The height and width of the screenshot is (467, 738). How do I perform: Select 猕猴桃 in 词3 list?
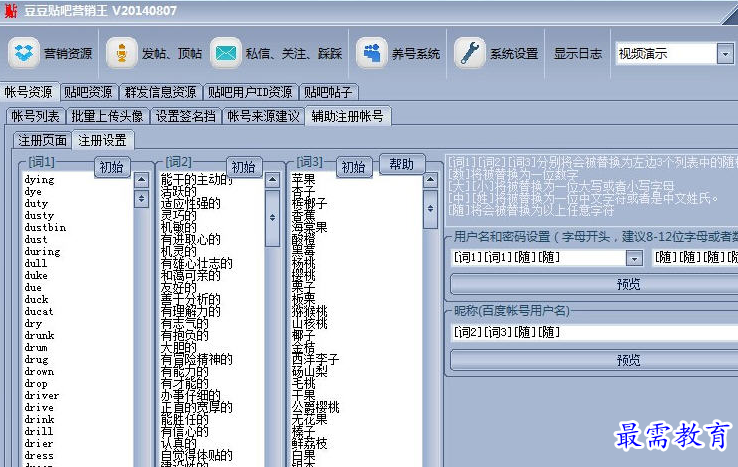pyautogui.click(x=310, y=312)
